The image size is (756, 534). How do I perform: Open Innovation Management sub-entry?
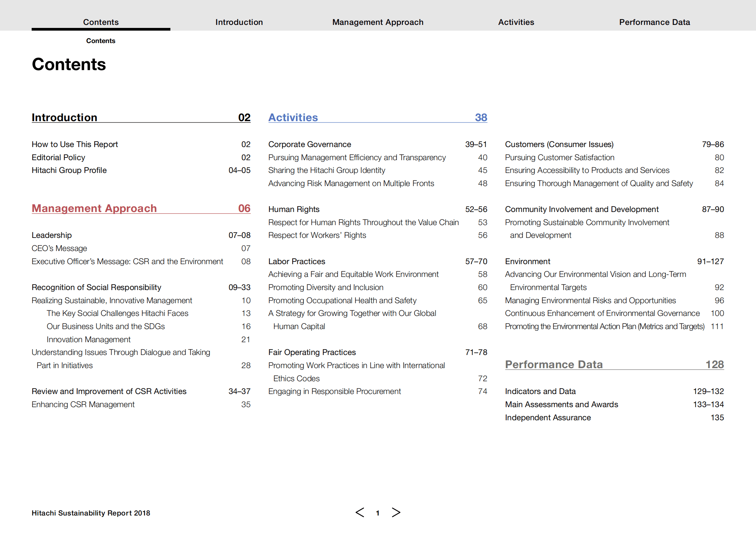[x=89, y=340]
